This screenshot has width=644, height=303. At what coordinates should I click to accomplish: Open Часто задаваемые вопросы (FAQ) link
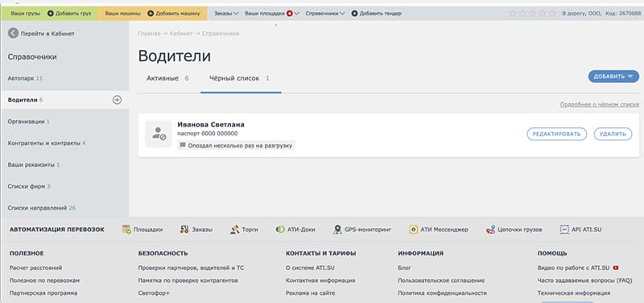pos(584,280)
